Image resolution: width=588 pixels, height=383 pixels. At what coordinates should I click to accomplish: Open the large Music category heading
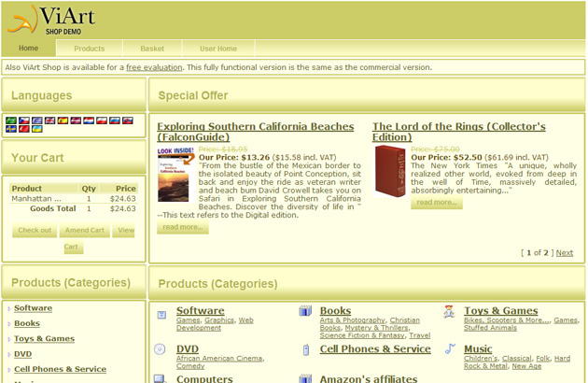[x=478, y=349]
